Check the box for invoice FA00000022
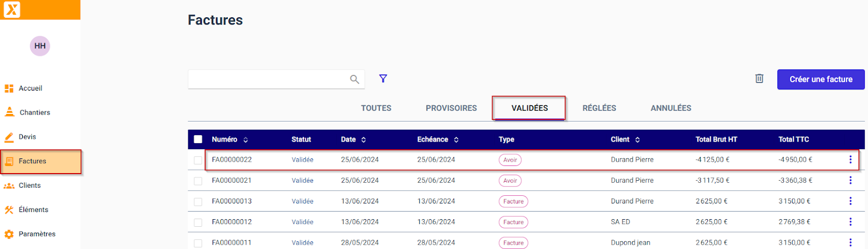The width and height of the screenshot is (868, 249). tap(198, 160)
